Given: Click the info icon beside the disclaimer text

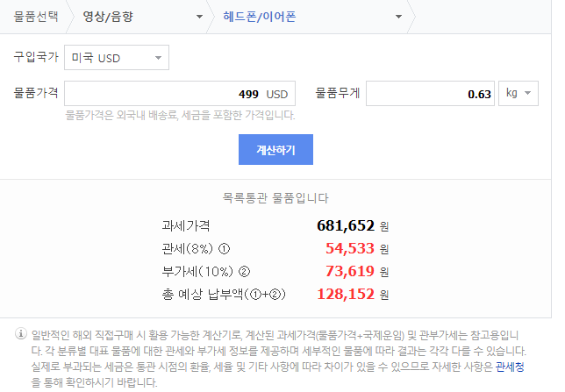Looking at the screenshot, I should (x=21, y=334).
